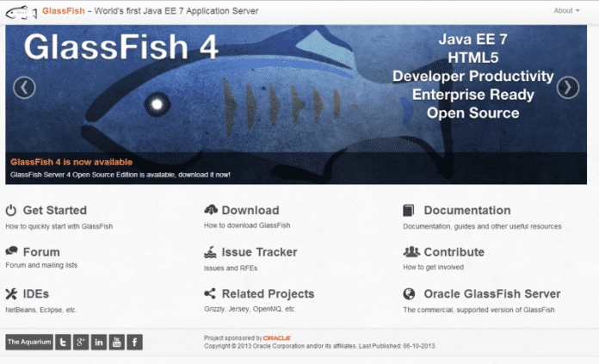
Task: Open the Google Plus social icon
Action: point(81,342)
